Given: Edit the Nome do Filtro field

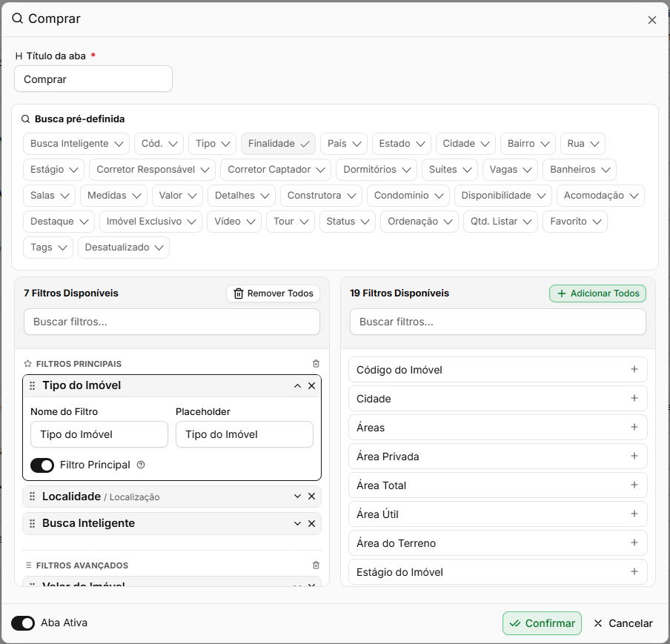Looking at the screenshot, I should click(x=99, y=434).
